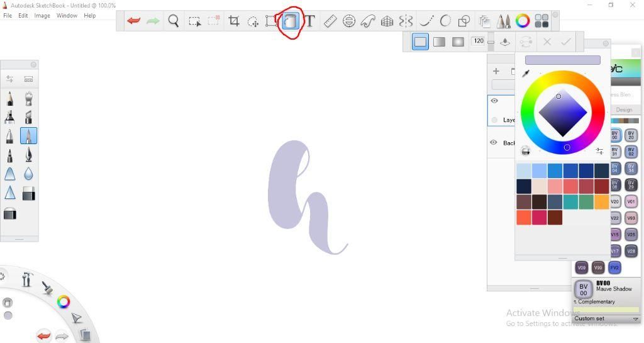Click the current color bar in Color Editor
Viewport: 644px width, 343px height.
[563, 60]
